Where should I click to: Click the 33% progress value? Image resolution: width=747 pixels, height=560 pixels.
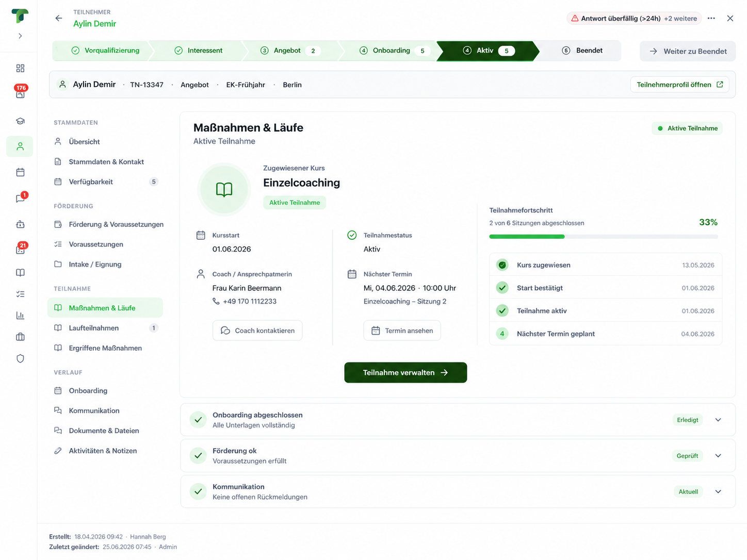point(708,222)
